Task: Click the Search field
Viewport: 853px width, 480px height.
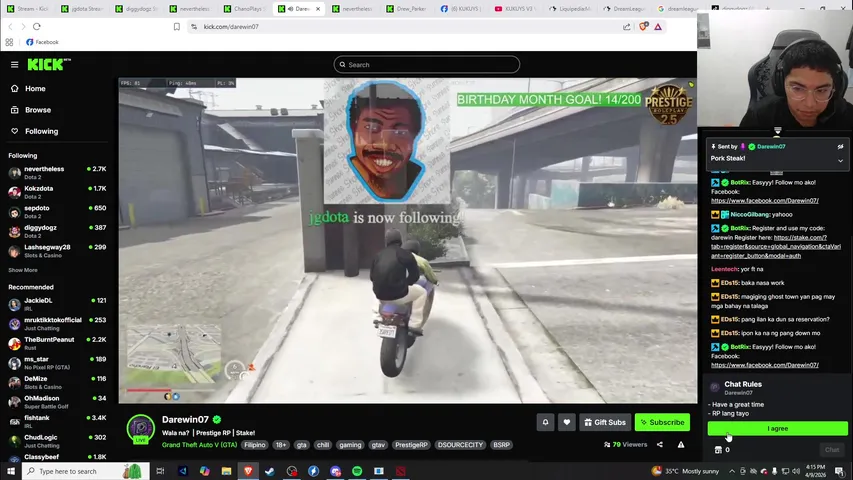Action: coord(426,65)
